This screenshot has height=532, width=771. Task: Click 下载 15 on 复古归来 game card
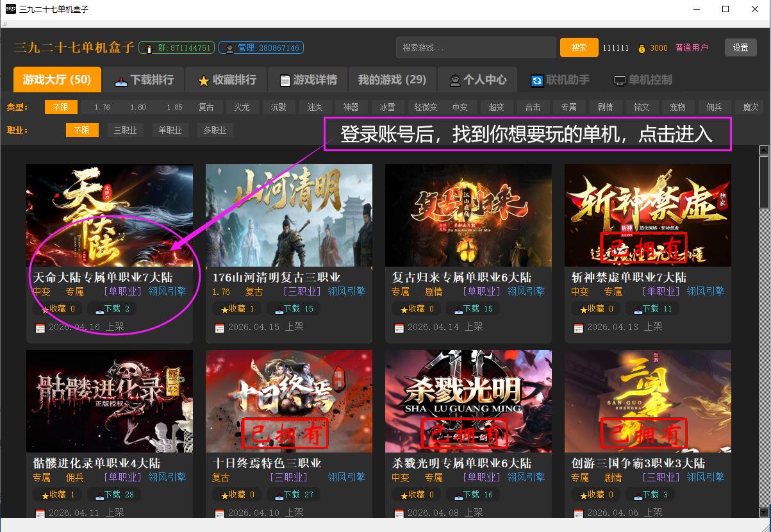click(x=474, y=309)
